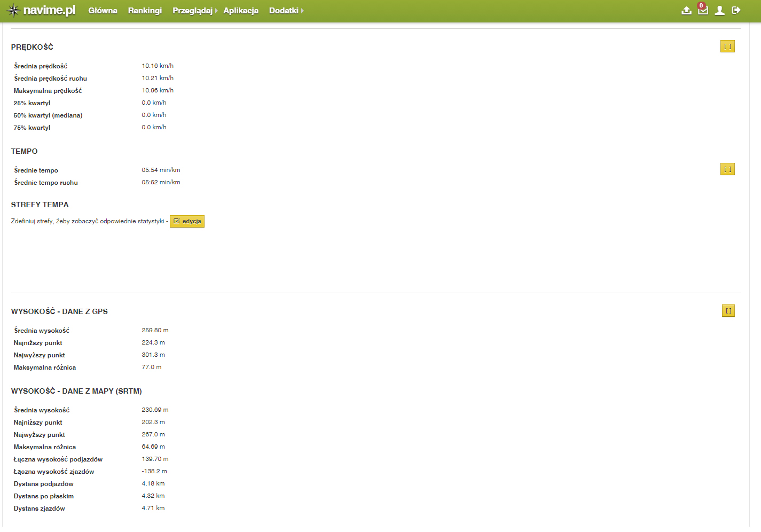761x532 pixels.
Task: Open the Rankingi menu item
Action: [145, 11]
